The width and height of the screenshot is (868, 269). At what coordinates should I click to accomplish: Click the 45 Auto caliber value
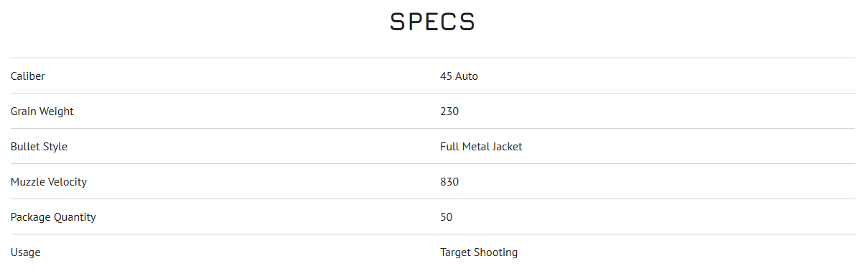click(x=459, y=76)
